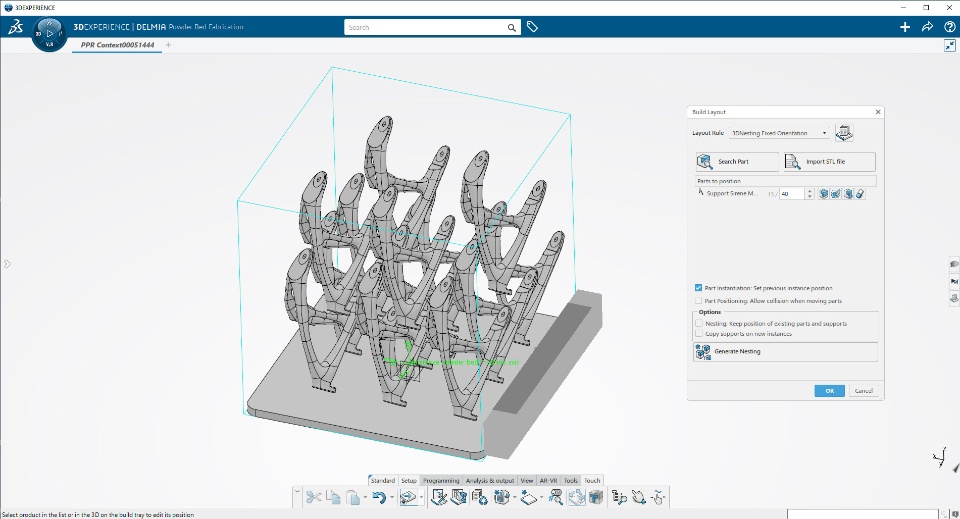Click the search magnifier icon
The height and width of the screenshot is (519, 960).
click(x=511, y=28)
